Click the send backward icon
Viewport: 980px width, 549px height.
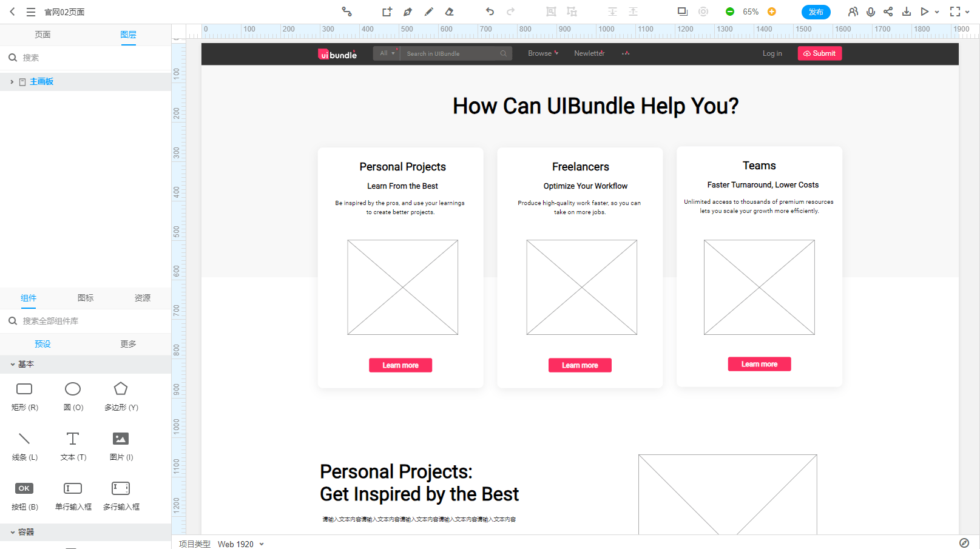[633, 12]
